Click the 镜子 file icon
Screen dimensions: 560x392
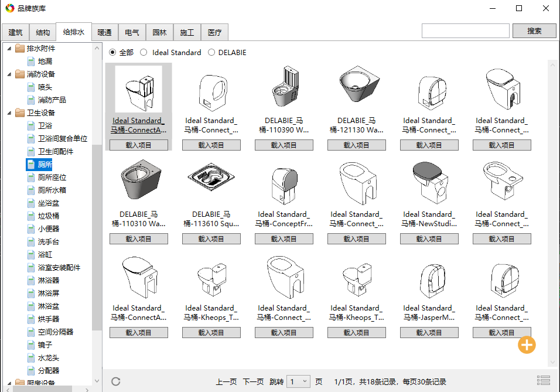pyautogui.click(x=31, y=345)
